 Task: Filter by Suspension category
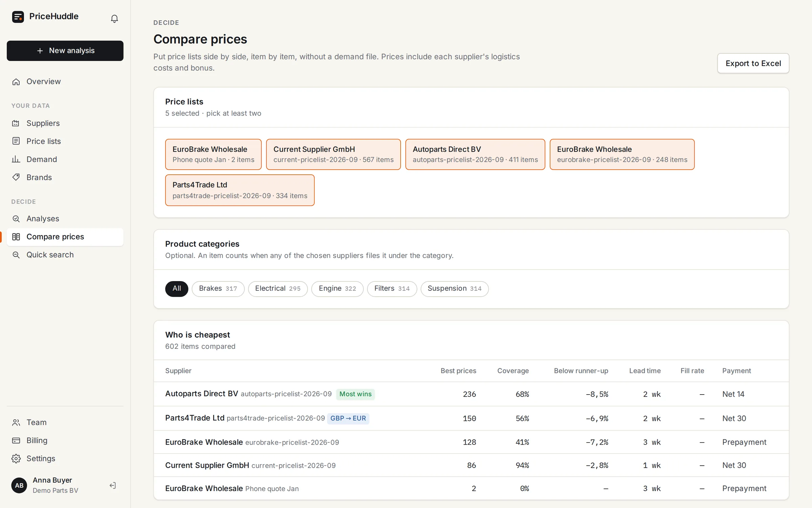point(454,289)
